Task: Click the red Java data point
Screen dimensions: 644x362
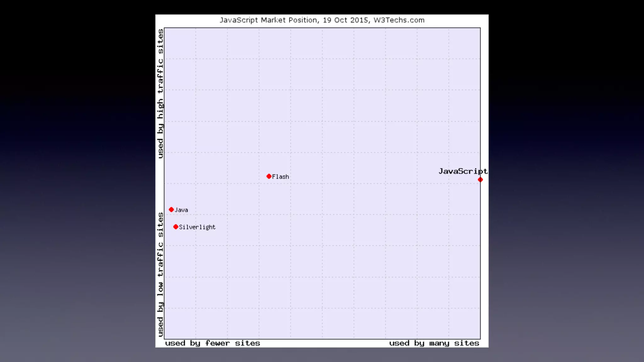Action: tap(171, 210)
